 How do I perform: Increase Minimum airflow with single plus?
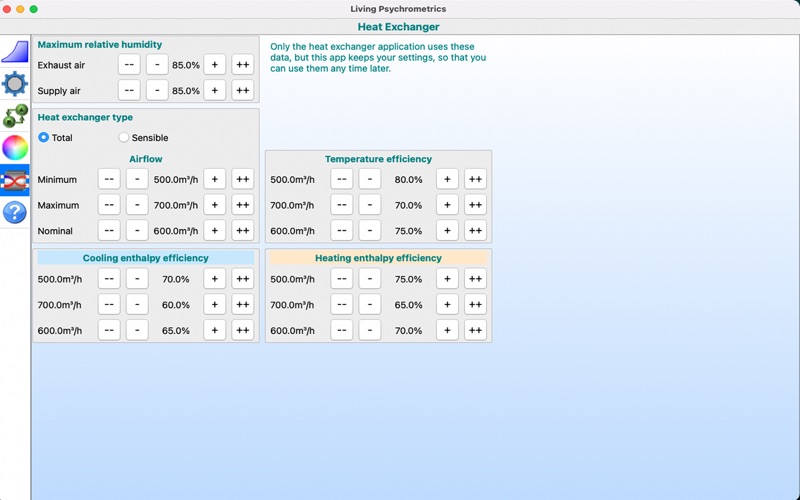215,179
